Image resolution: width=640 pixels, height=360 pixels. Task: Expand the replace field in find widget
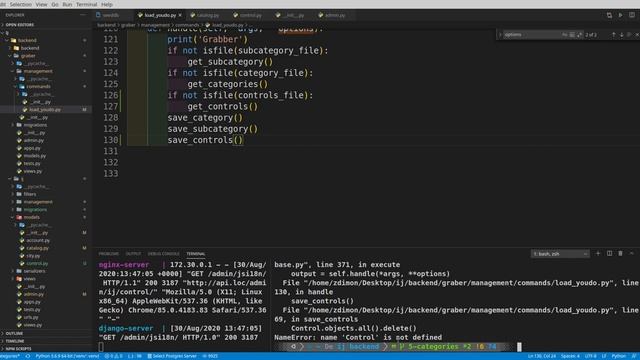tap(500, 35)
